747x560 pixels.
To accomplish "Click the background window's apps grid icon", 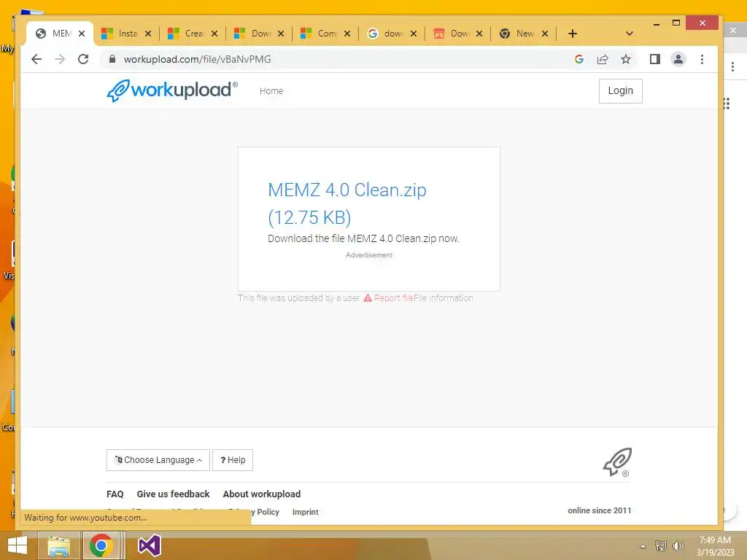I will click(x=727, y=104).
